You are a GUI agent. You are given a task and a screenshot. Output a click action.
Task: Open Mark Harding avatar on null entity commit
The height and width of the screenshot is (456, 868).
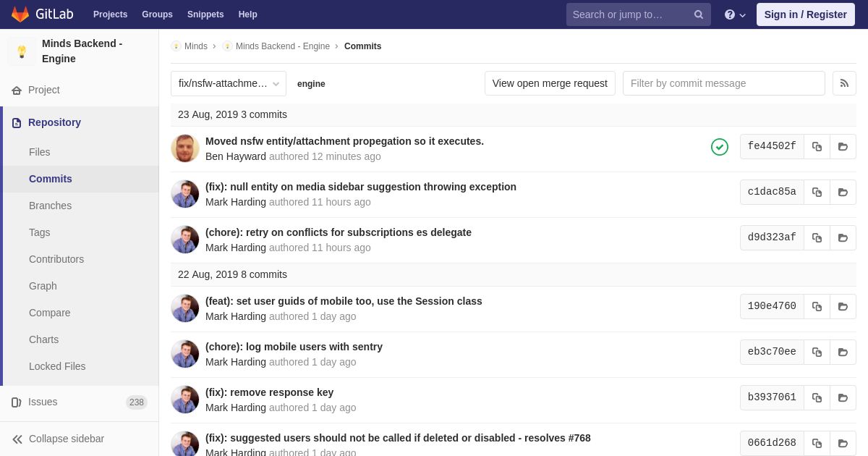[185, 194]
